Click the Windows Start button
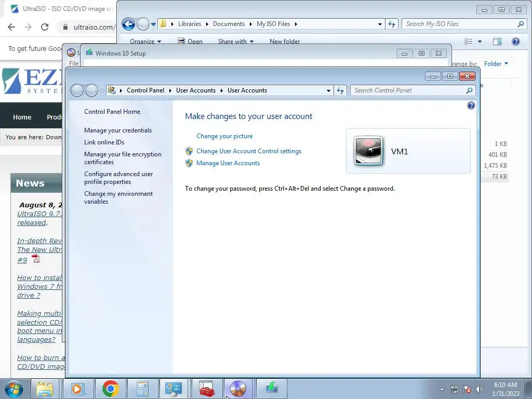The width and height of the screenshot is (532, 399). tap(14, 389)
